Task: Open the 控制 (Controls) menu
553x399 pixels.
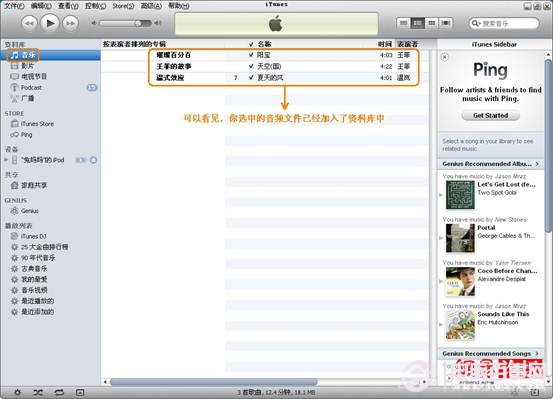Action: [x=95, y=6]
